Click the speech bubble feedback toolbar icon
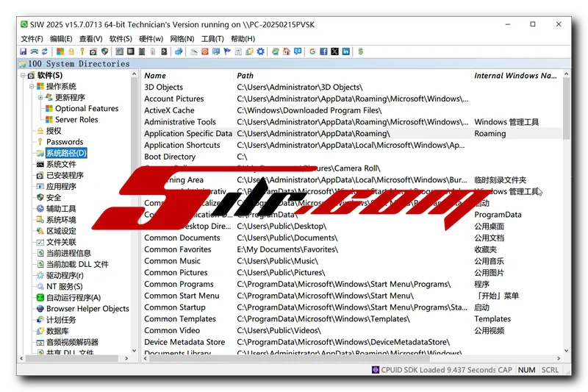588x392 pixels. pos(298,51)
